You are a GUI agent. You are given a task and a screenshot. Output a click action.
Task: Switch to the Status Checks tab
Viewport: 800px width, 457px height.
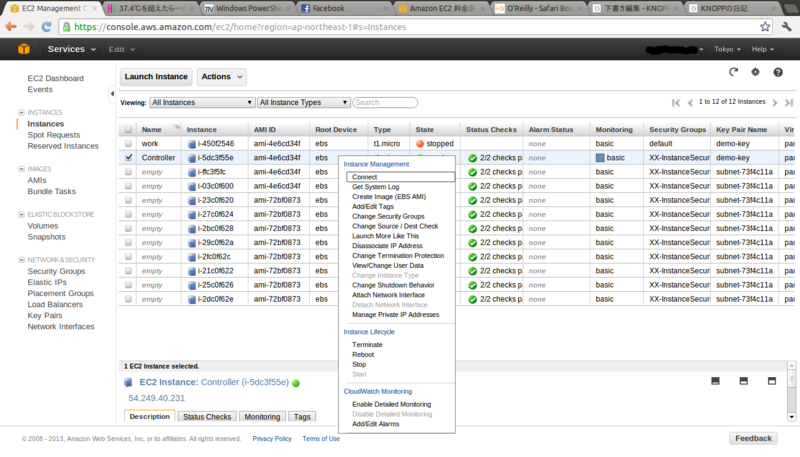pyautogui.click(x=207, y=417)
